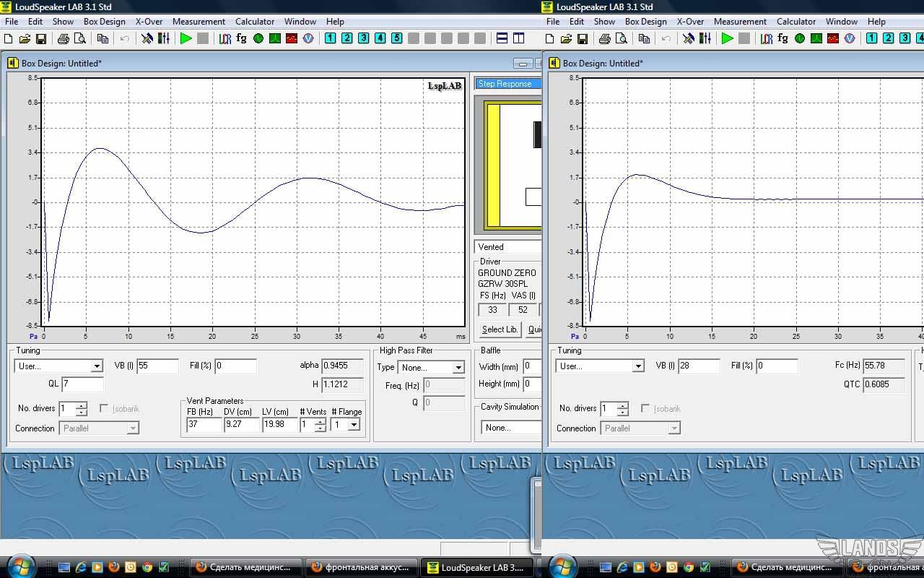
Task: Select memory 2 button in left window toolbar
Action: (x=347, y=38)
